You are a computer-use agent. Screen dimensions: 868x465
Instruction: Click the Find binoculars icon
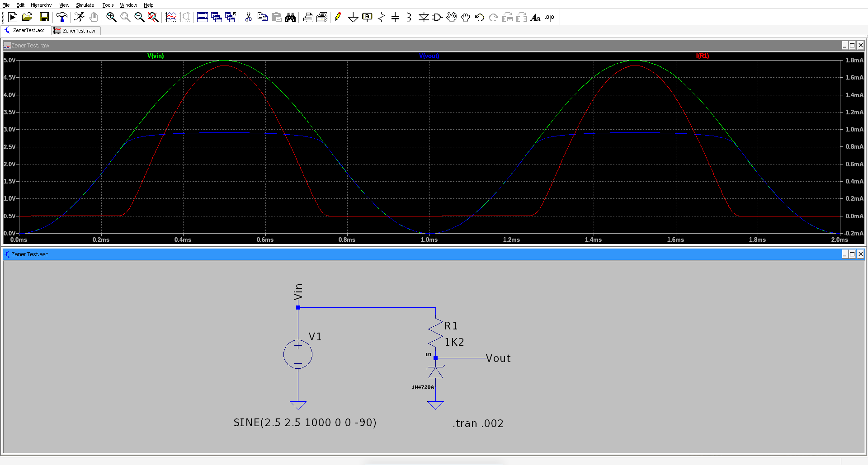point(291,17)
